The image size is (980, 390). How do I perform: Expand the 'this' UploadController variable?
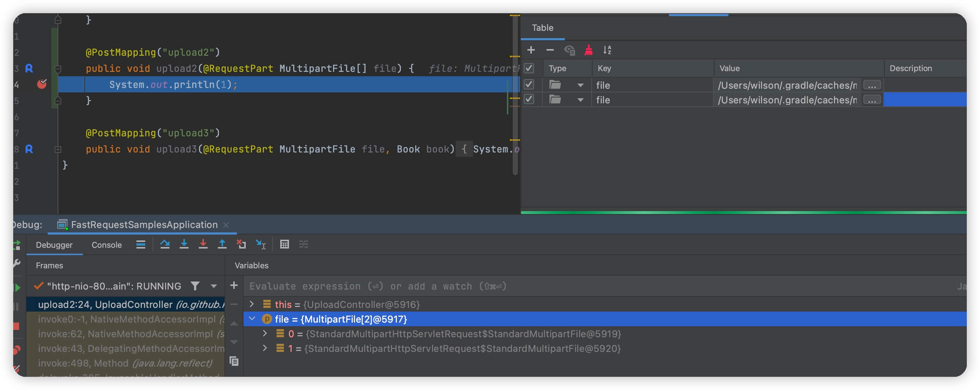(x=252, y=304)
